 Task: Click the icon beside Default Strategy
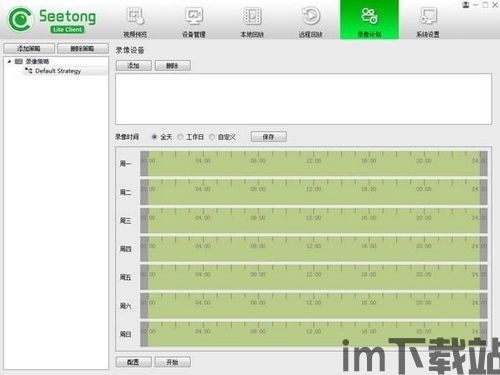click(x=29, y=70)
